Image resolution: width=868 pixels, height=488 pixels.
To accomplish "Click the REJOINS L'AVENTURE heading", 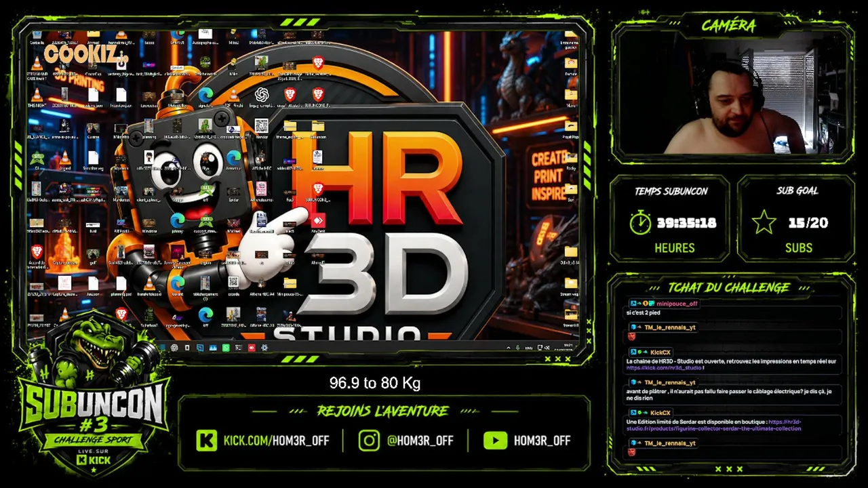I will coord(382,411).
